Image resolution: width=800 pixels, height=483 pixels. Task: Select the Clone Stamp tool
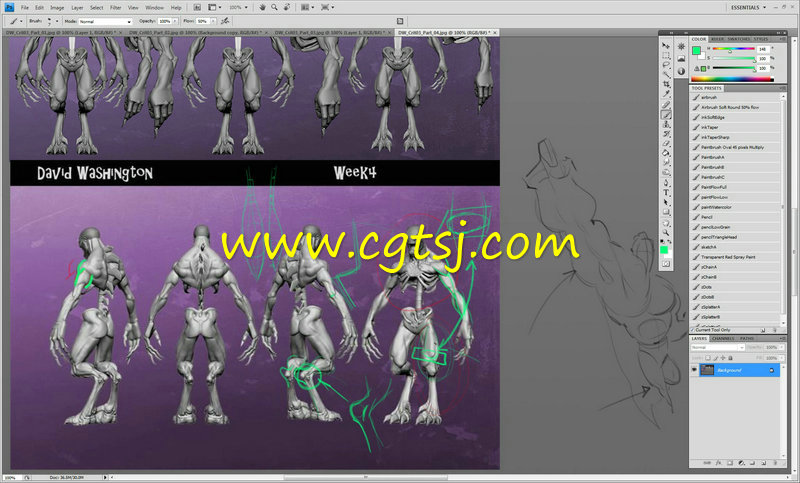point(666,124)
